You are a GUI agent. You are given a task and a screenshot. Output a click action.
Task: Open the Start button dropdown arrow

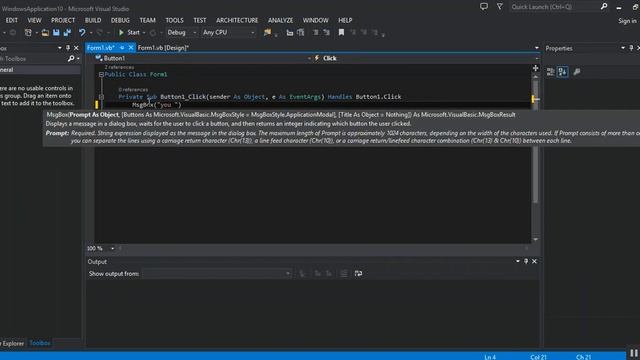144,33
